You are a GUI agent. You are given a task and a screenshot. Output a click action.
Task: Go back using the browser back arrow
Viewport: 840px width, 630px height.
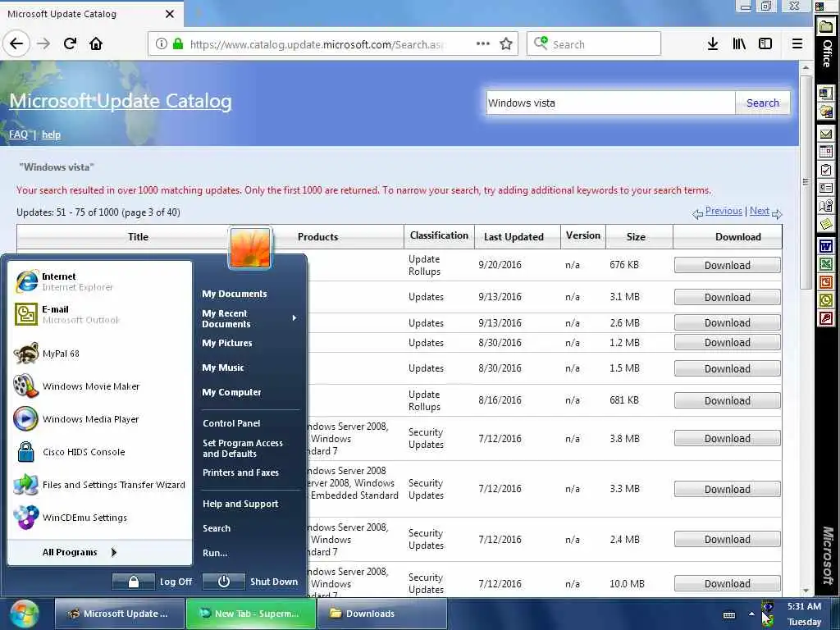16,43
